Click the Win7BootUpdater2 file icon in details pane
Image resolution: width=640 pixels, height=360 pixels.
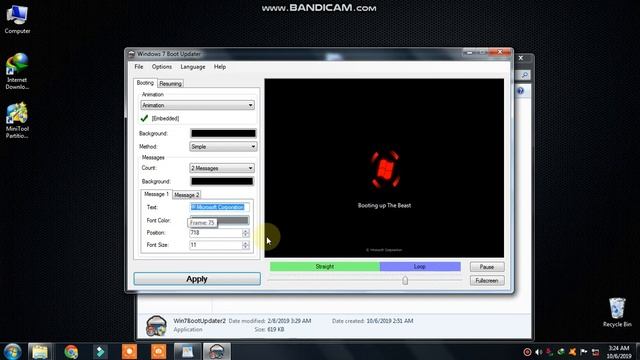[156, 325]
